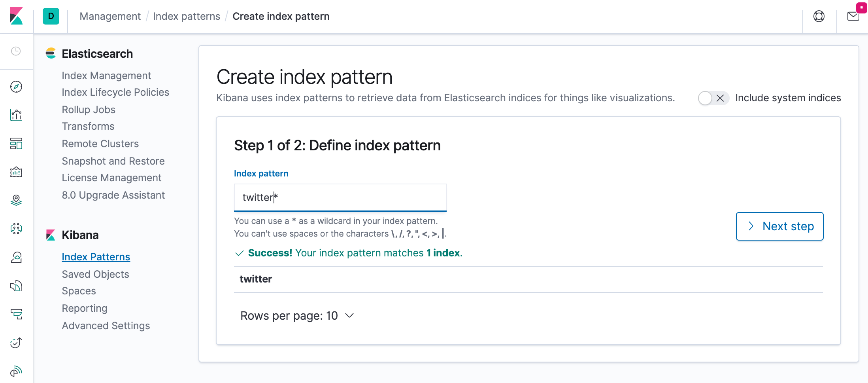Open Machine Learning icon in sidebar
Screen dimensions: 868x383
coord(16,229)
